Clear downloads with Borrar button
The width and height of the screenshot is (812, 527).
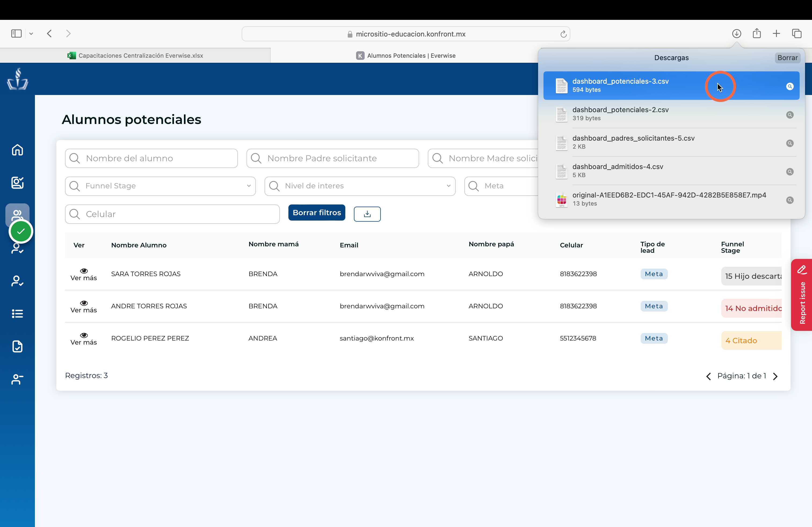coord(788,58)
